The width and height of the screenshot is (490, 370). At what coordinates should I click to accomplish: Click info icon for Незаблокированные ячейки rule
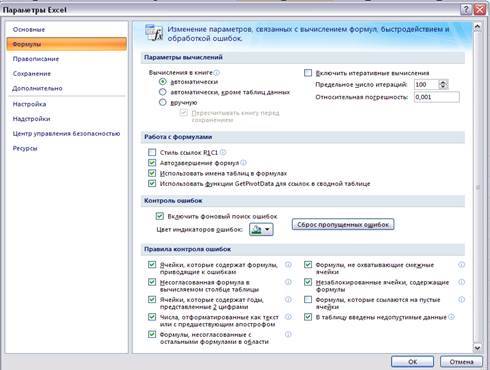(462, 282)
